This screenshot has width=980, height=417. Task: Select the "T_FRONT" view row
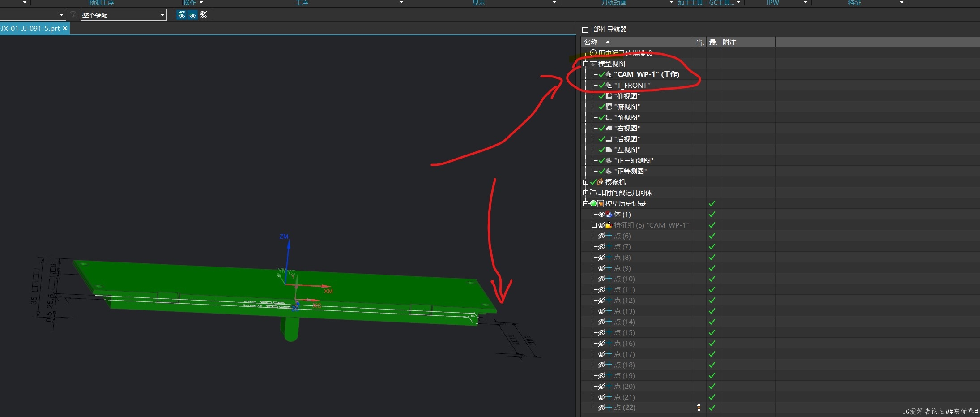point(632,85)
